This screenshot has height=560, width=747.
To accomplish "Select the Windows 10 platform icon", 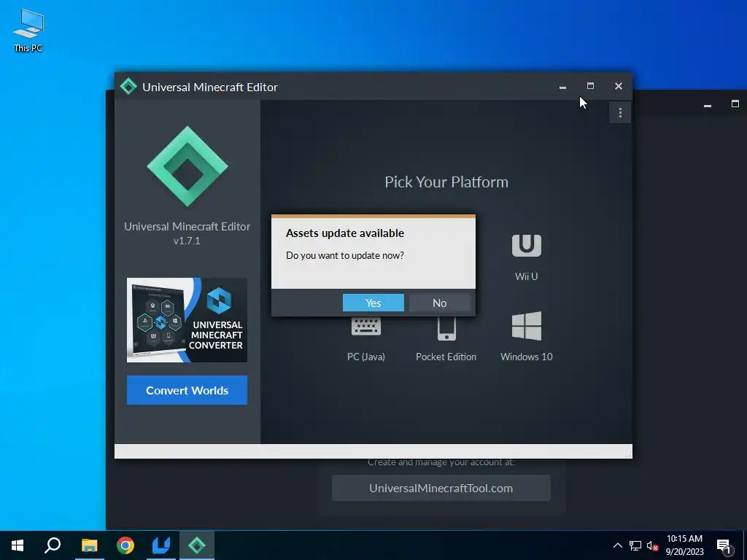I will 527,326.
